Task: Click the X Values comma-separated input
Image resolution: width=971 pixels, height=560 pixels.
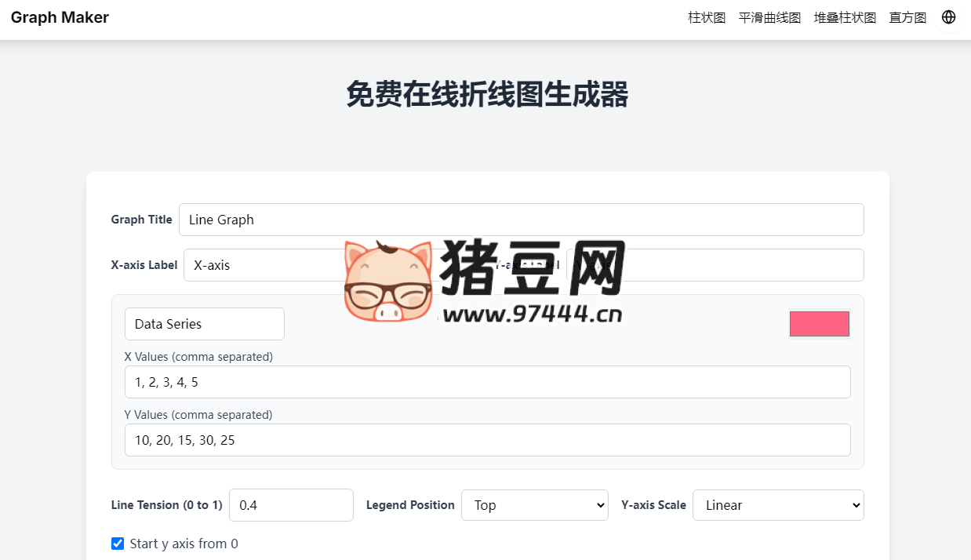Action: 487,382
